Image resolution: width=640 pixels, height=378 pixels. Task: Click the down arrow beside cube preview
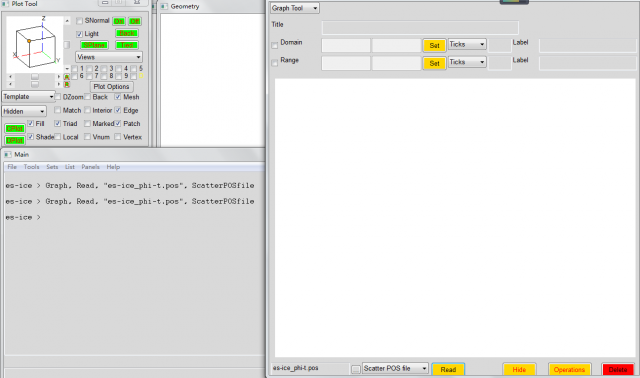[x=67, y=68]
